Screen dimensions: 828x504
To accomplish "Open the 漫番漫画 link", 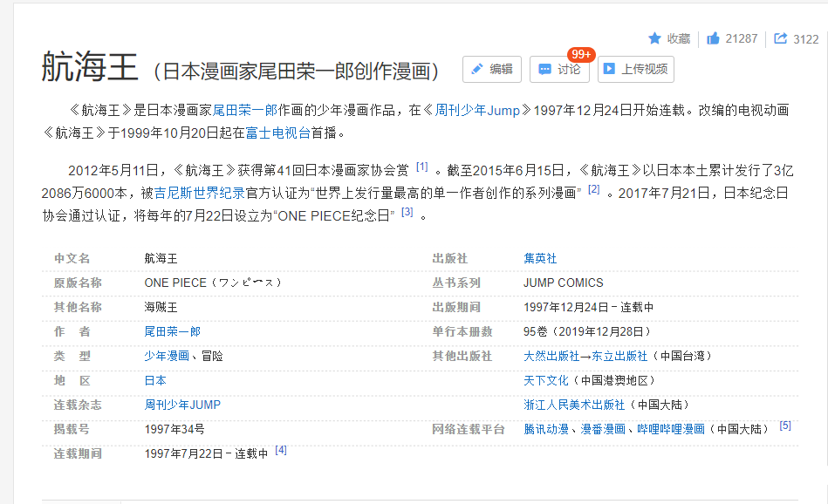I will tap(603, 429).
